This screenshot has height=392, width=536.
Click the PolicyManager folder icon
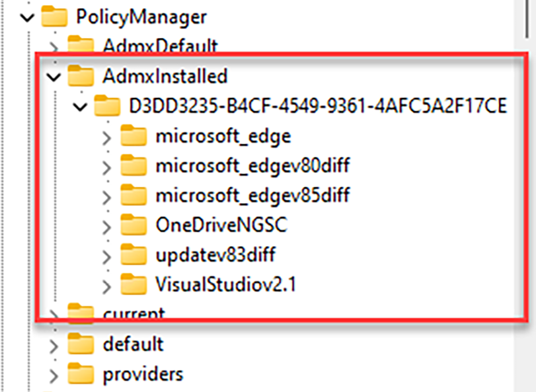pos(54,17)
